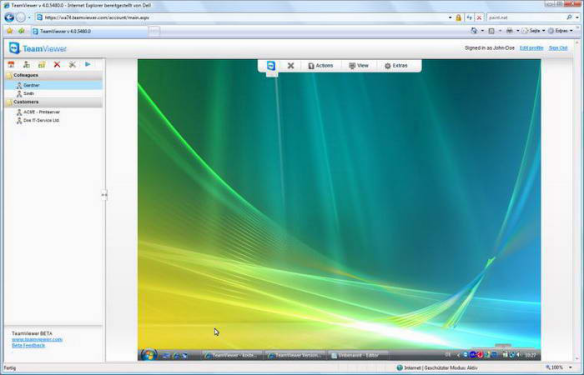Click the browser Refresh arrows icon
The image size is (584, 375).
469,18
